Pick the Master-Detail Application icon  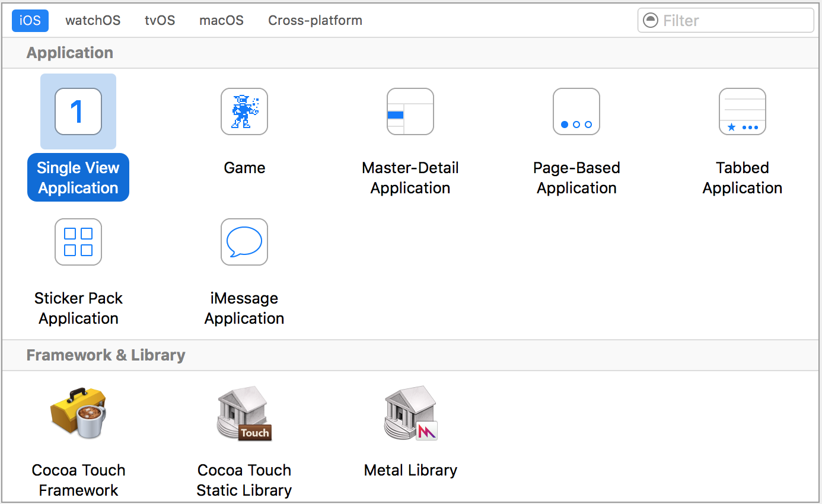click(410, 111)
